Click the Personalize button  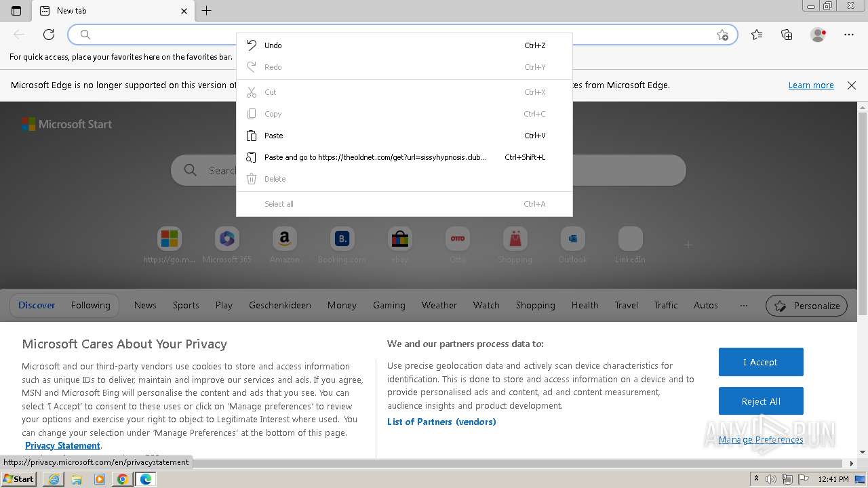click(807, 306)
